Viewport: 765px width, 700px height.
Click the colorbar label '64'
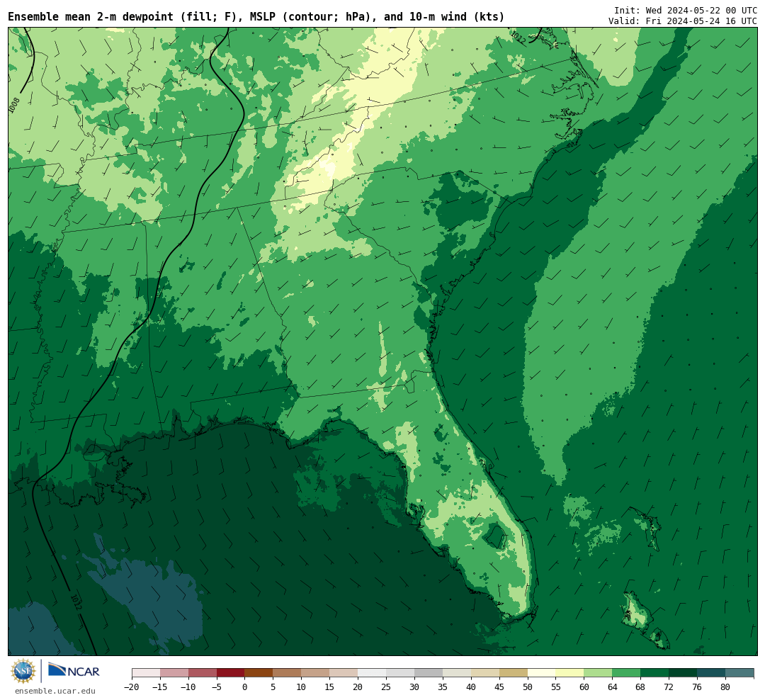click(612, 687)
